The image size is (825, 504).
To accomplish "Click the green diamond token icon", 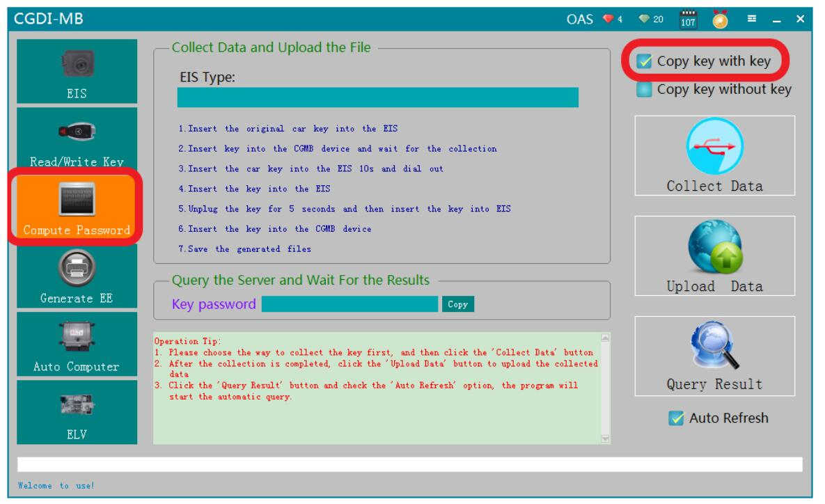I will click(x=644, y=19).
